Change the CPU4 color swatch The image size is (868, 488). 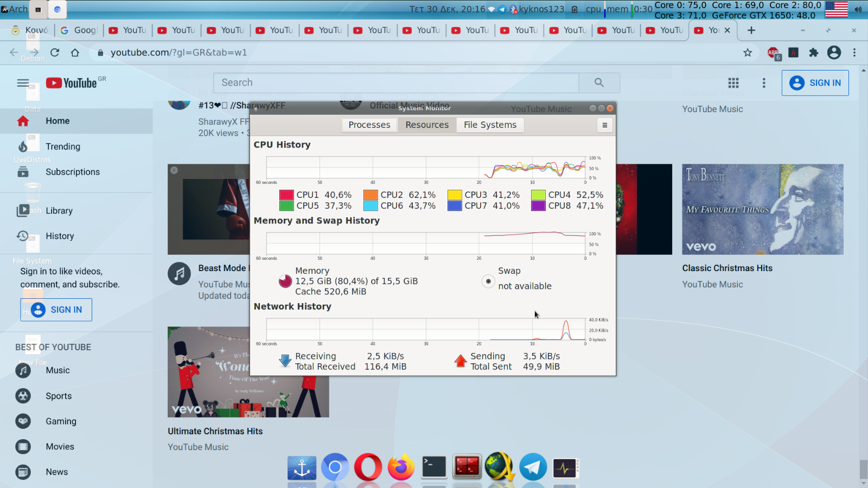pos(538,195)
